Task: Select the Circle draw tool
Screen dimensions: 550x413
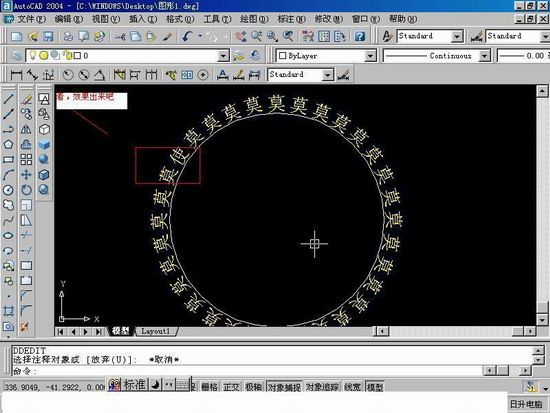Action: pyautogui.click(x=8, y=190)
